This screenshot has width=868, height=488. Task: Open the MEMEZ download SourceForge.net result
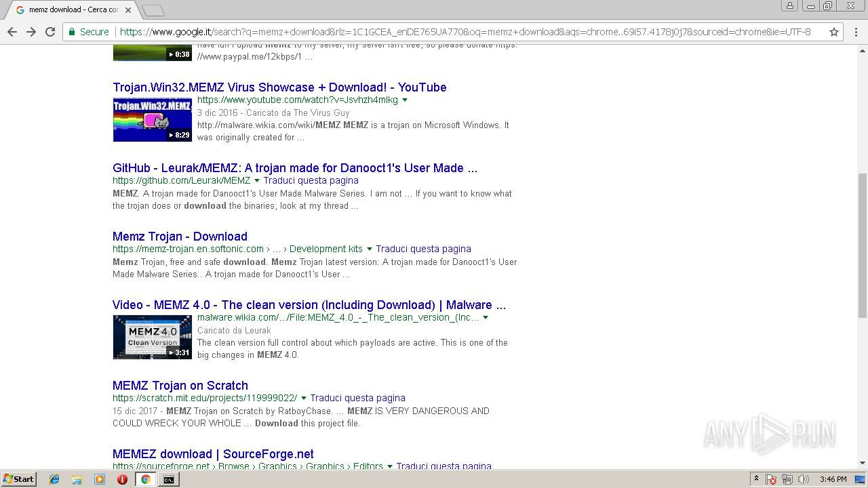[x=213, y=454]
